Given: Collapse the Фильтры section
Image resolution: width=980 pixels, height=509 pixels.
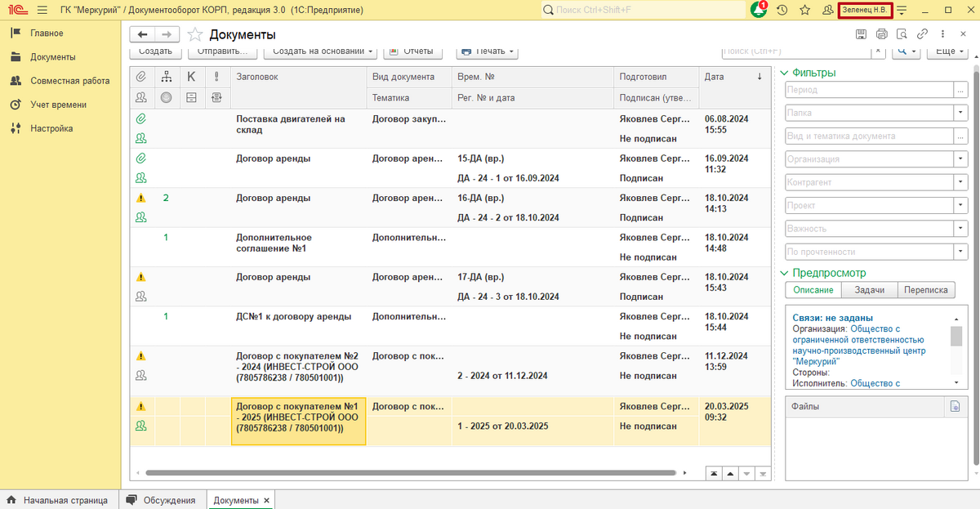Looking at the screenshot, I should click(x=785, y=73).
